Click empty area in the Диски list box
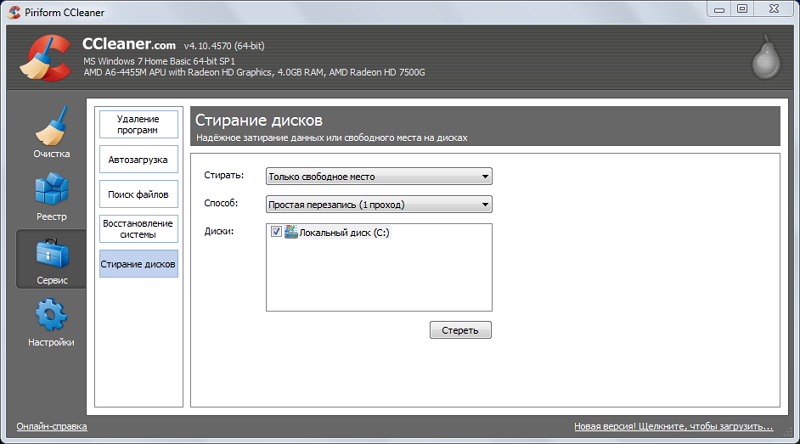This screenshot has height=444, width=800. click(x=379, y=280)
